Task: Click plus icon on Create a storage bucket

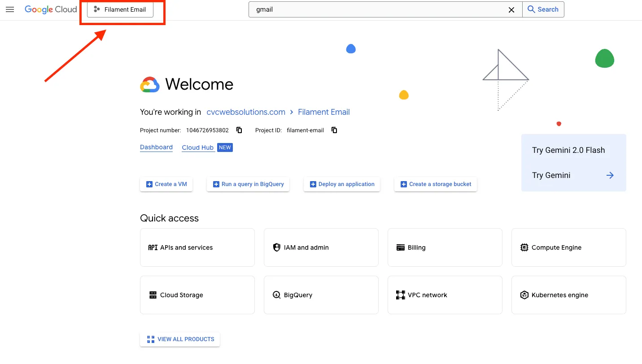Action: pos(404,184)
